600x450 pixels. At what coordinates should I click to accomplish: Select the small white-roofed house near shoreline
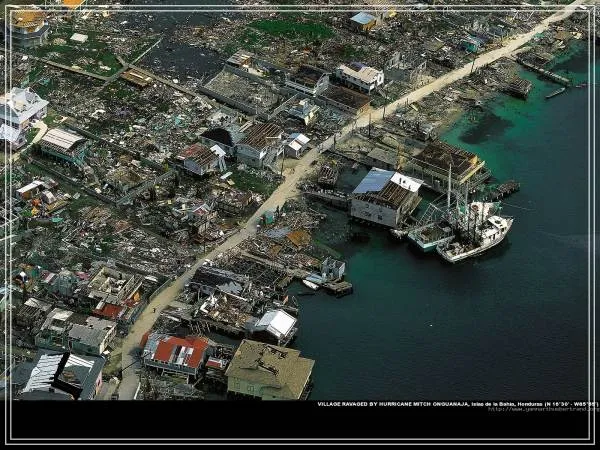tap(275, 323)
